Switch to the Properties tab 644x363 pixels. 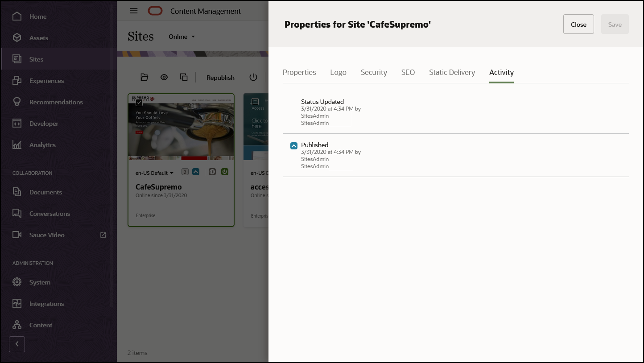299,72
